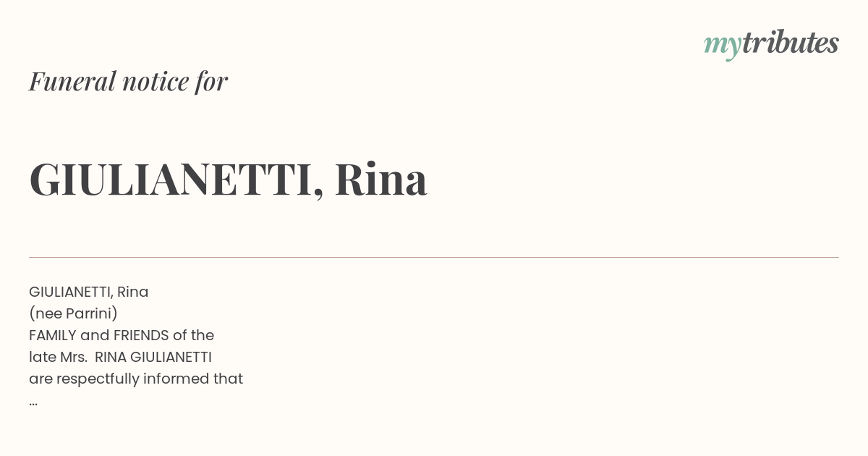Click the "late Mrs. RINA GIULIANETTI" line
Screen dimensions: 868x456
[x=120, y=358]
